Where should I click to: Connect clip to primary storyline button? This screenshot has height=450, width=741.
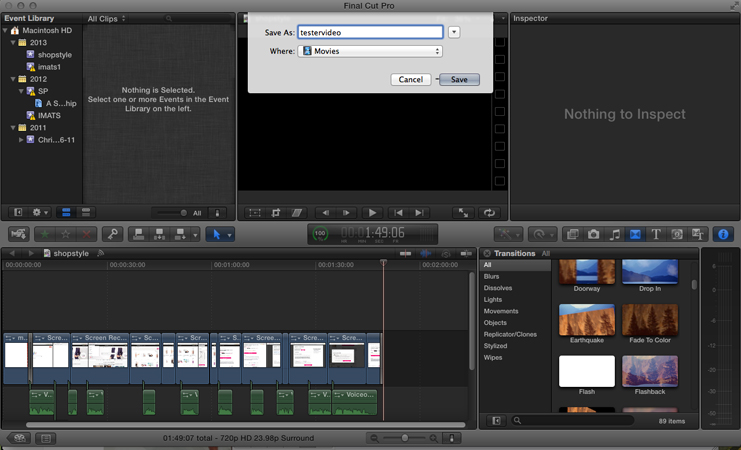point(138,234)
